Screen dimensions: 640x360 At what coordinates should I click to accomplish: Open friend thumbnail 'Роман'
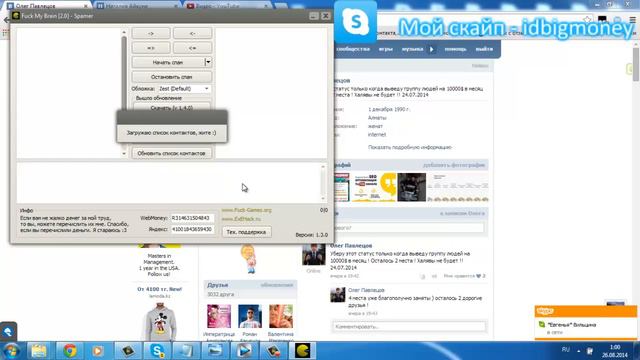pos(250,316)
